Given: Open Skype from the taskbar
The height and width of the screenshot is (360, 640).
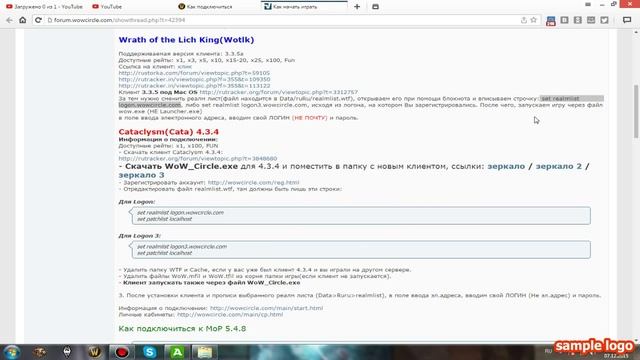Looking at the screenshot, I should (149, 352).
